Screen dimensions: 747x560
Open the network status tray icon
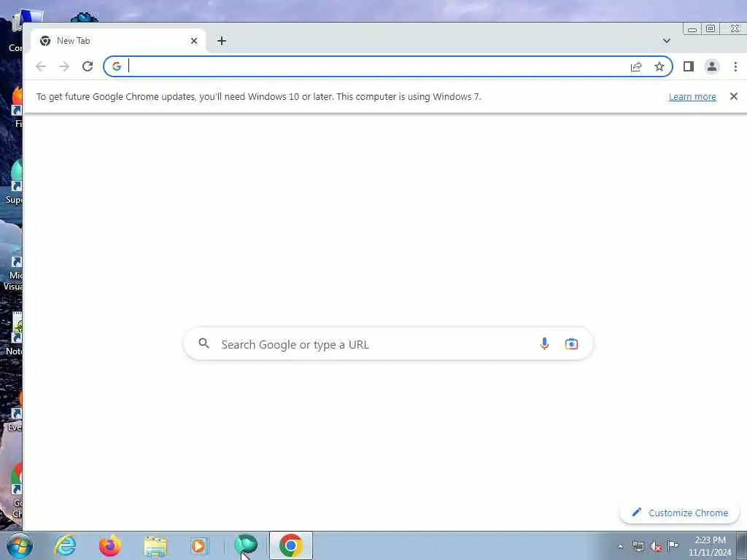point(638,546)
